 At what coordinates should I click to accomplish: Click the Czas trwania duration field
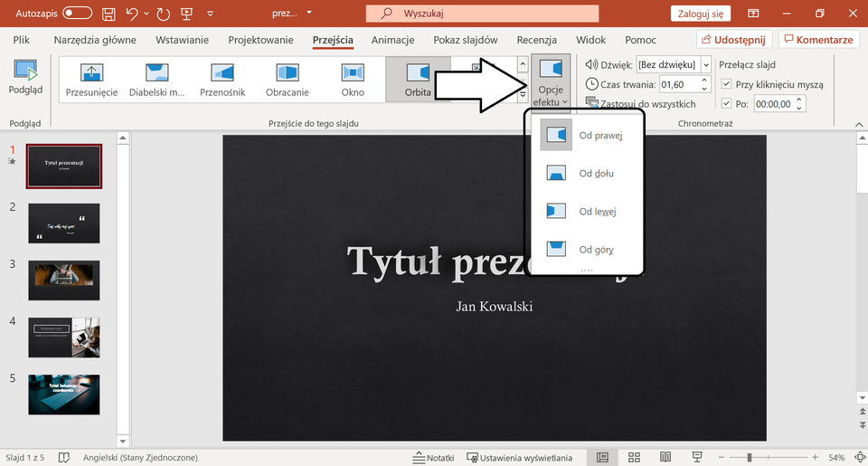679,84
